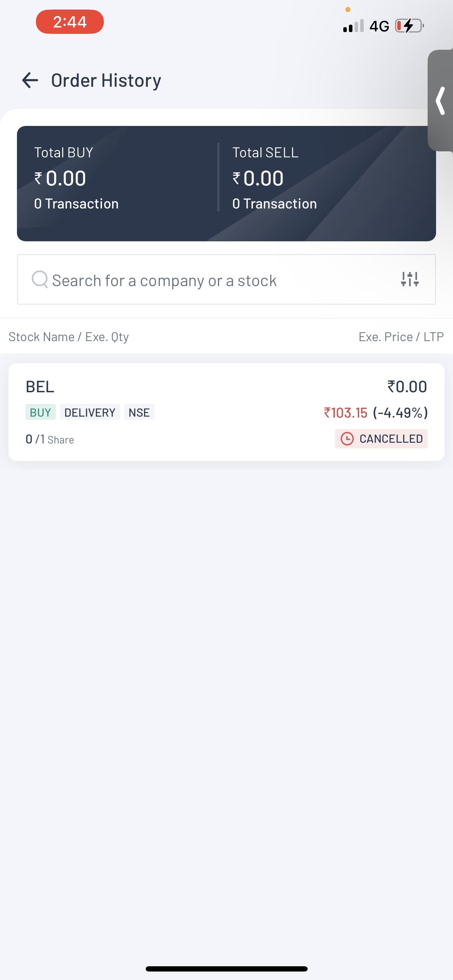Tap the Exe. Price / LTP header
Viewport: 453px width, 980px height.
[x=401, y=337]
